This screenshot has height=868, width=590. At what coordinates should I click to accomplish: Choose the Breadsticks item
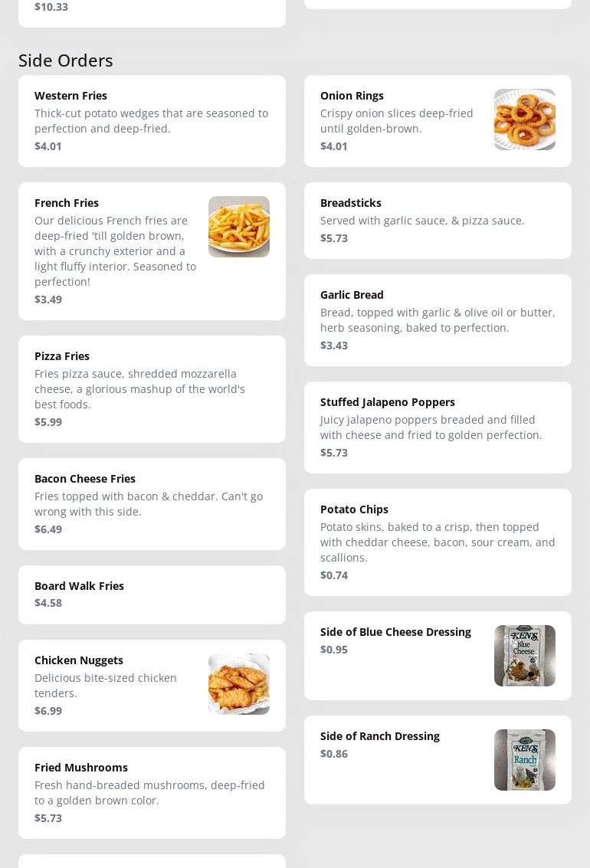438,221
